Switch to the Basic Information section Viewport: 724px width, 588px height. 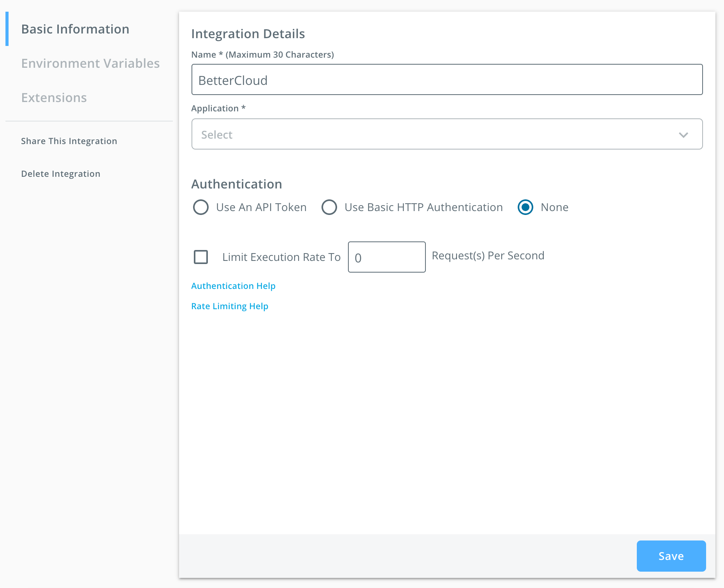point(75,29)
